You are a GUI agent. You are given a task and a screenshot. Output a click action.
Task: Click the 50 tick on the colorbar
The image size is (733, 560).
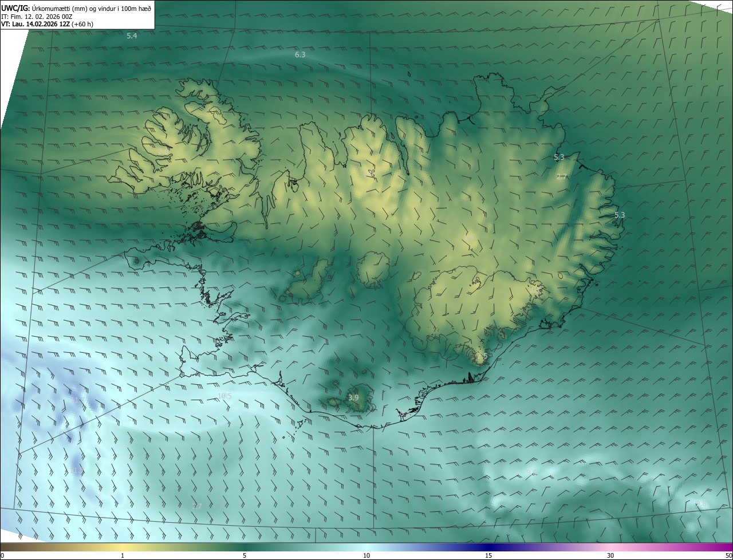[728, 556]
